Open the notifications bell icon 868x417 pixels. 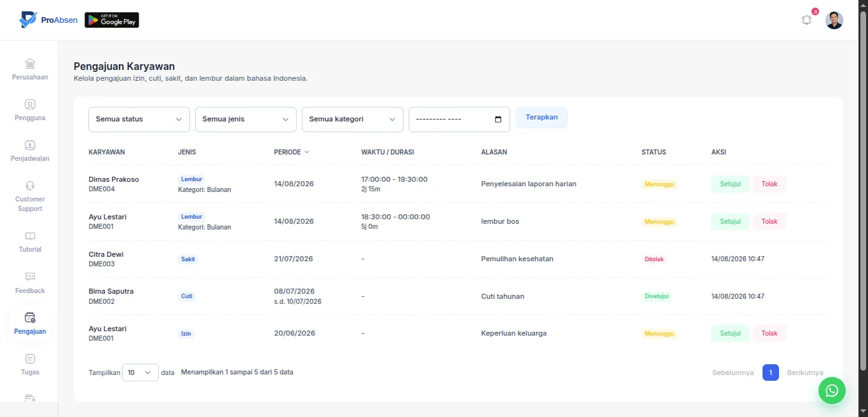pyautogui.click(x=806, y=20)
